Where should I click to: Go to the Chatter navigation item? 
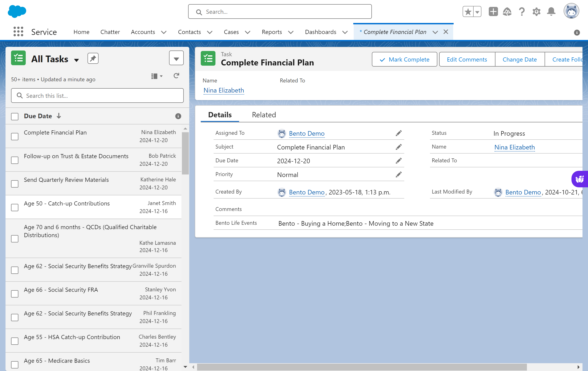[x=110, y=32]
